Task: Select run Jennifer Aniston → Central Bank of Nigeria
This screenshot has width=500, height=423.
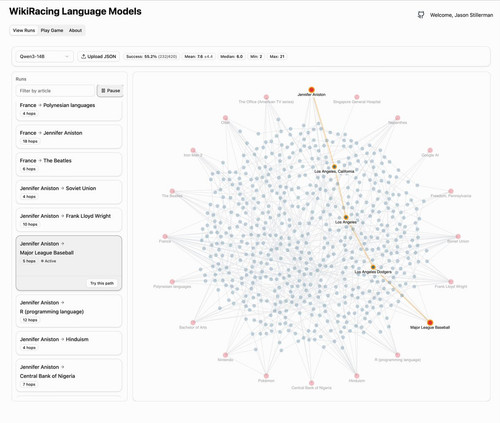Action: (69, 375)
